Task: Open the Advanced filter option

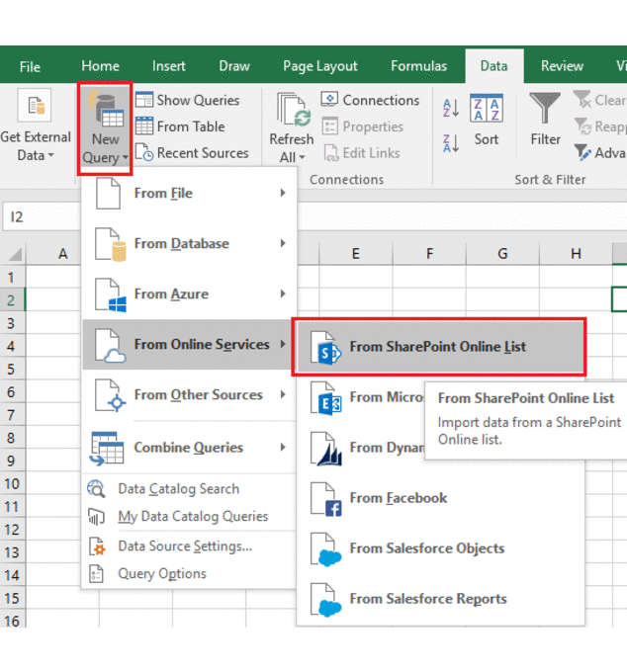Action: [x=599, y=152]
